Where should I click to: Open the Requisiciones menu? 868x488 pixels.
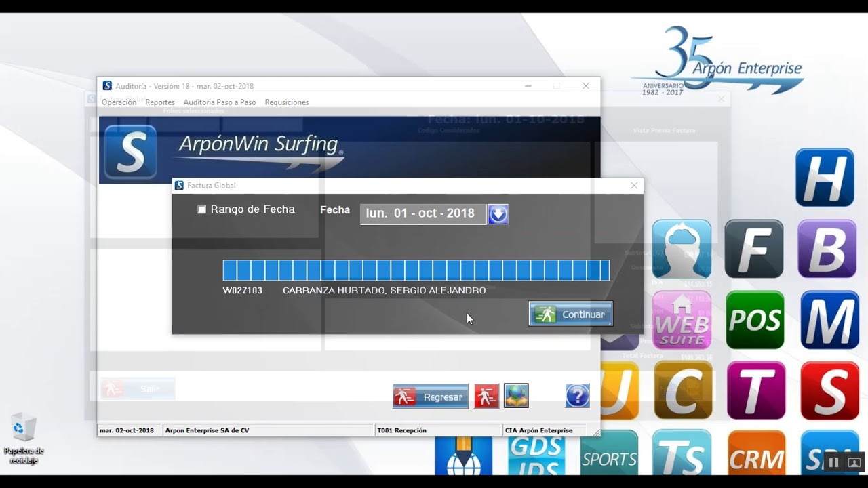tap(287, 102)
